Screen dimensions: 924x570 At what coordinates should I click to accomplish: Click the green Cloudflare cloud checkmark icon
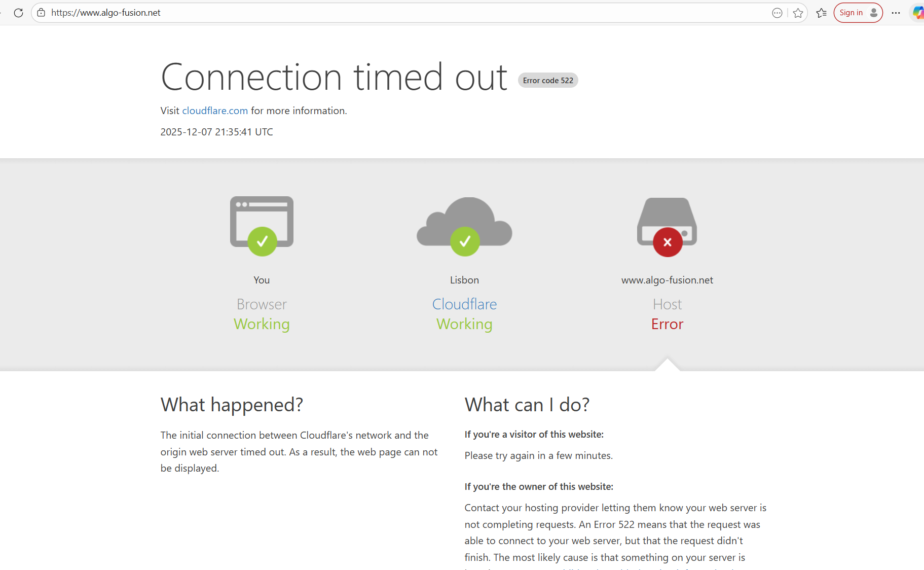click(x=464, y=241)
